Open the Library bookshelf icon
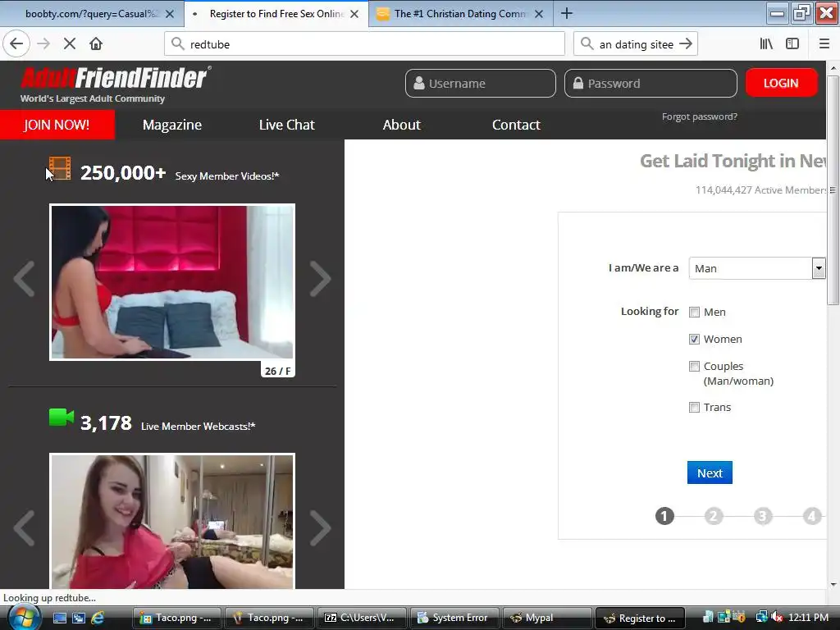Screen dimensions: 840x630 point(766,44)
